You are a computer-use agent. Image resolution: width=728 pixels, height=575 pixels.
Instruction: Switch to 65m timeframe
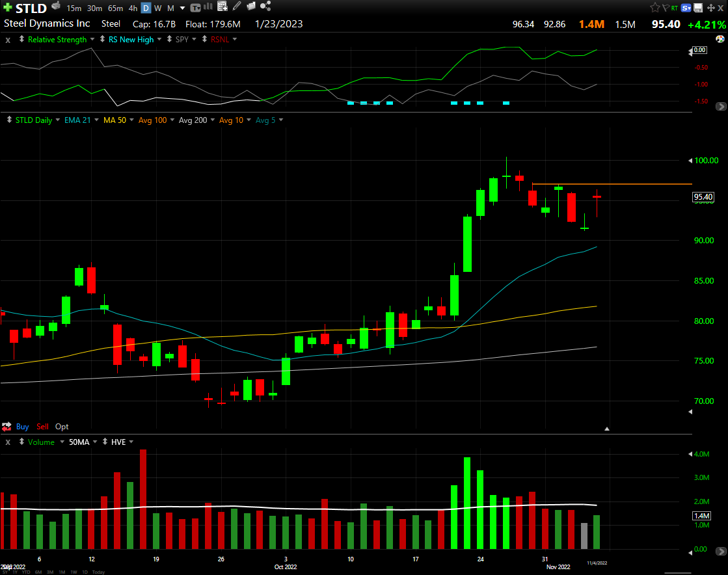(116, 8)
